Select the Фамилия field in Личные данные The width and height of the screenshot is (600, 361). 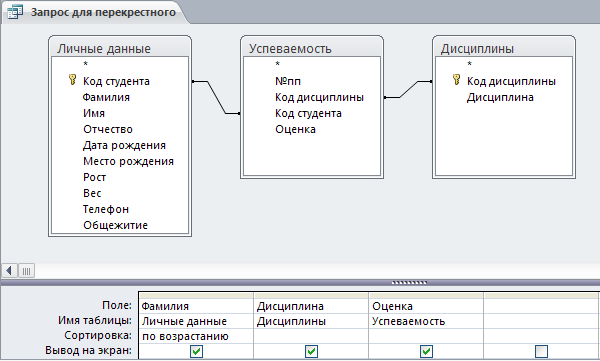tap(106, 97)
